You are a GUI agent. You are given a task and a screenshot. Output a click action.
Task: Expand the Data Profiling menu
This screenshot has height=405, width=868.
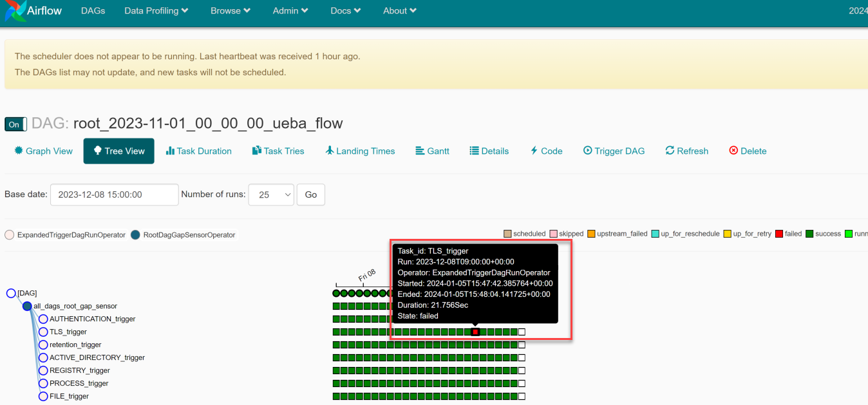[x=156, y=11]
